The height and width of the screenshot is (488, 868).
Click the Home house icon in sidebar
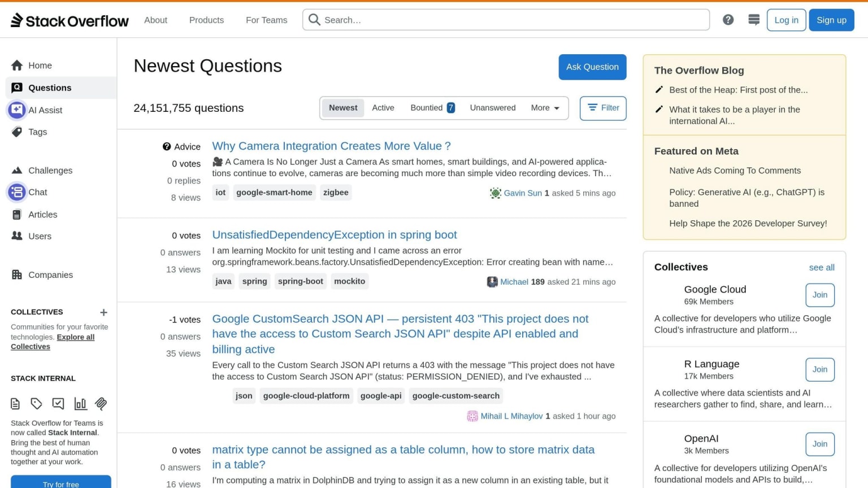(x=17, y=66)
